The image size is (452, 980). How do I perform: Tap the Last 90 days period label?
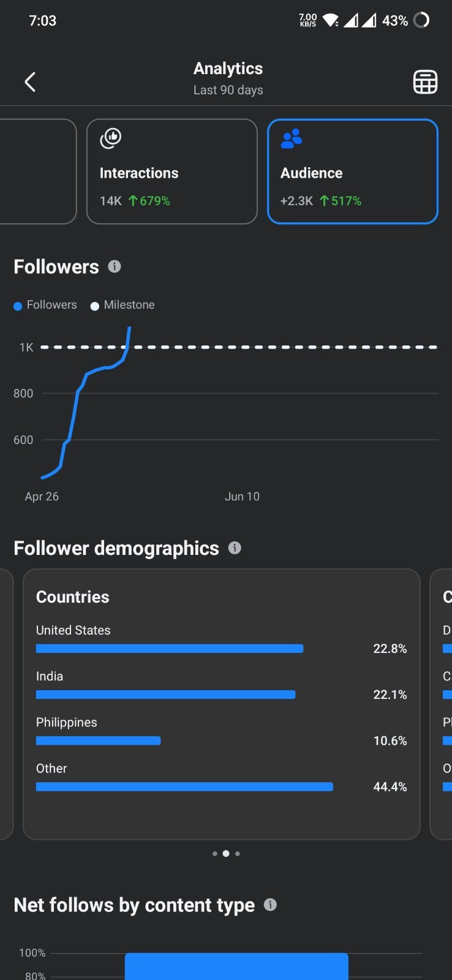(x=228, y=90)
